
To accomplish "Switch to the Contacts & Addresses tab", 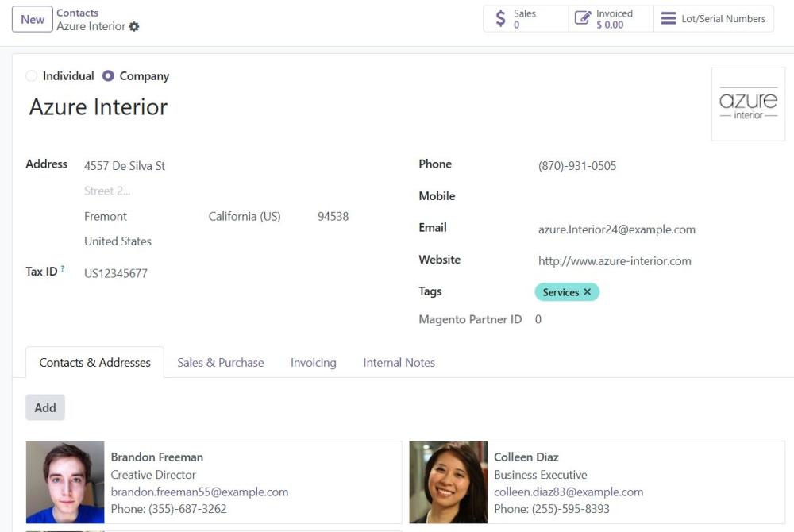I will click(x=94, y=362).
